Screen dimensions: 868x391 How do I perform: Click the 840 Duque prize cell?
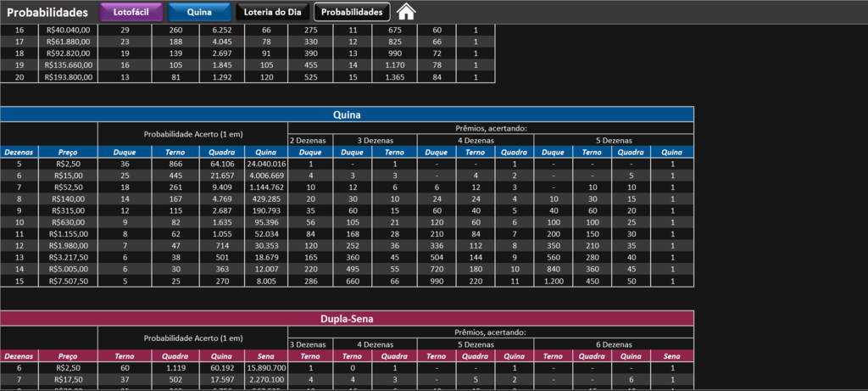click(x=553, y=269)
